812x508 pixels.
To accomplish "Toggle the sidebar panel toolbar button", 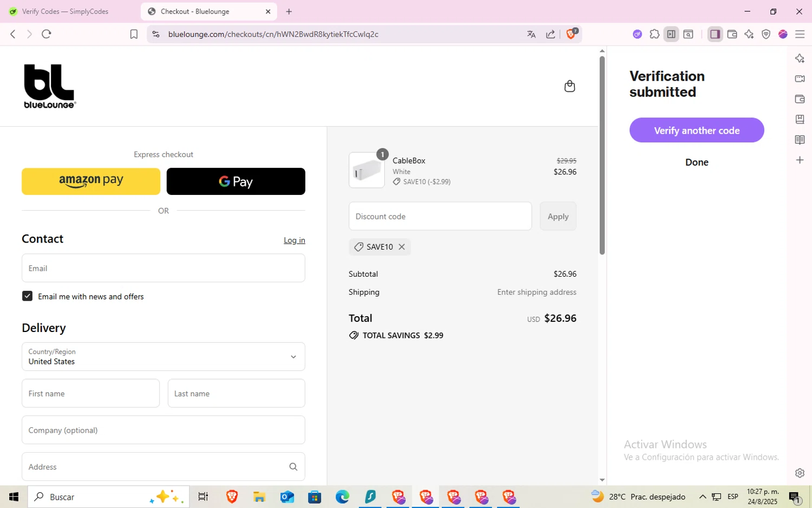I will (x=671, y=34).
